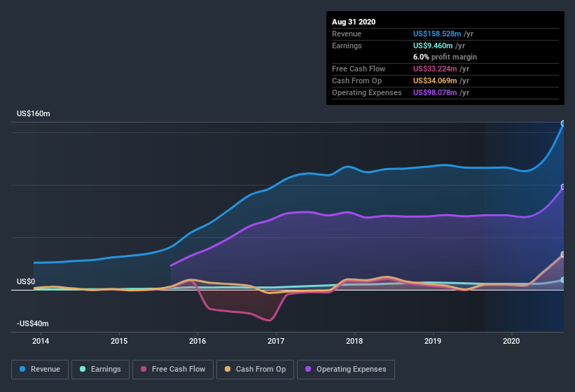The image size is (575, 392).
Task: Click the Cash From Op endpoint marker
Action: (x=563, y=254)
